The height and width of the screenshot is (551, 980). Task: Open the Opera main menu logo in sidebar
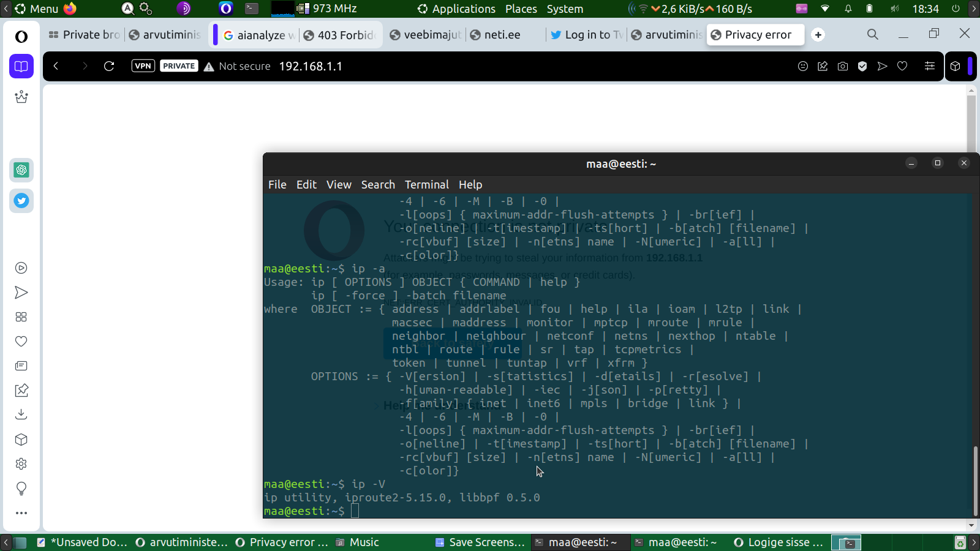[x=21, y=37]
